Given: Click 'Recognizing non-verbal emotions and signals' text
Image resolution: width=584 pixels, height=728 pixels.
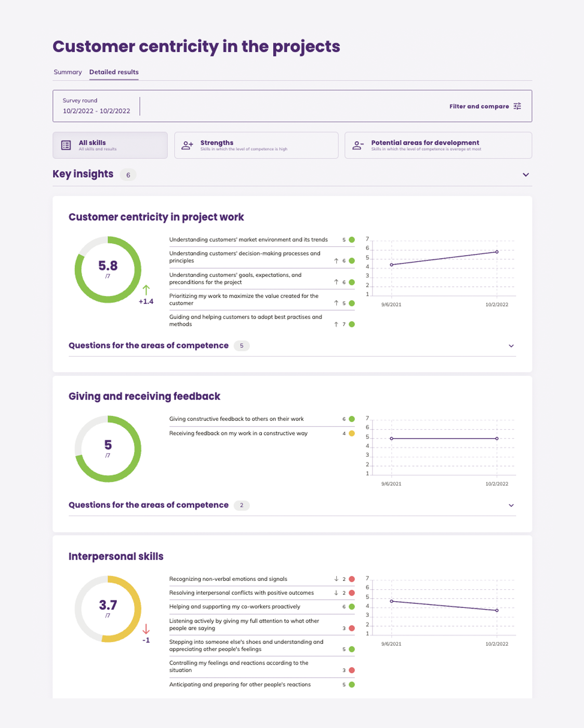Looking at the screenshot, I should coord(228,579).
